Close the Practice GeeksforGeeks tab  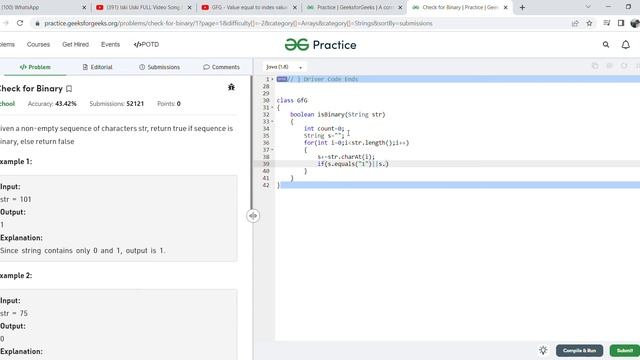tap(400, 7)
